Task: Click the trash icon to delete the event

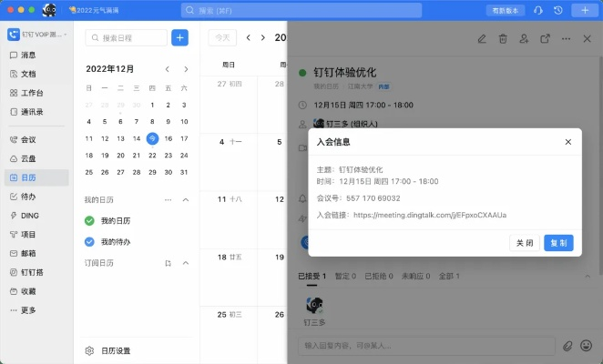Action: [503, 38]
